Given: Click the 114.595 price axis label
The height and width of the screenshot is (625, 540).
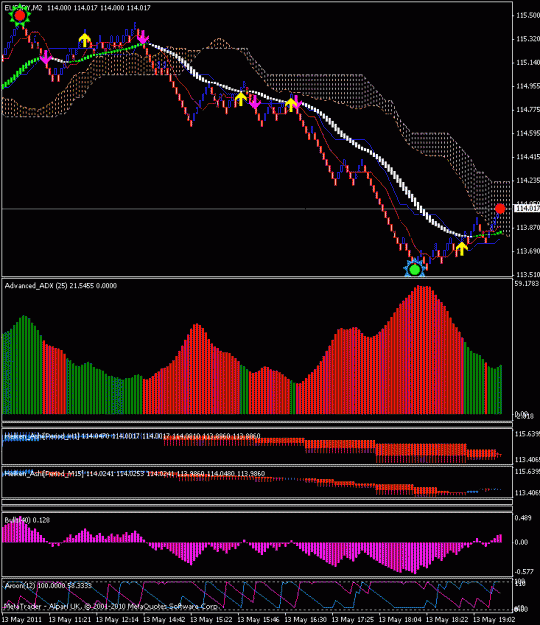Looking at the screenshot, I should (528, 133).
